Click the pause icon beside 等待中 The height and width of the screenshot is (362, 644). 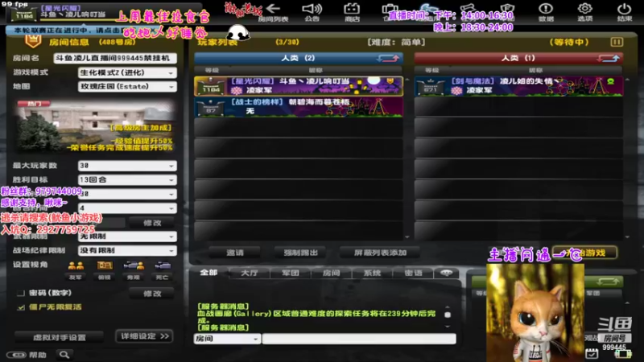[x=617, y=42]
